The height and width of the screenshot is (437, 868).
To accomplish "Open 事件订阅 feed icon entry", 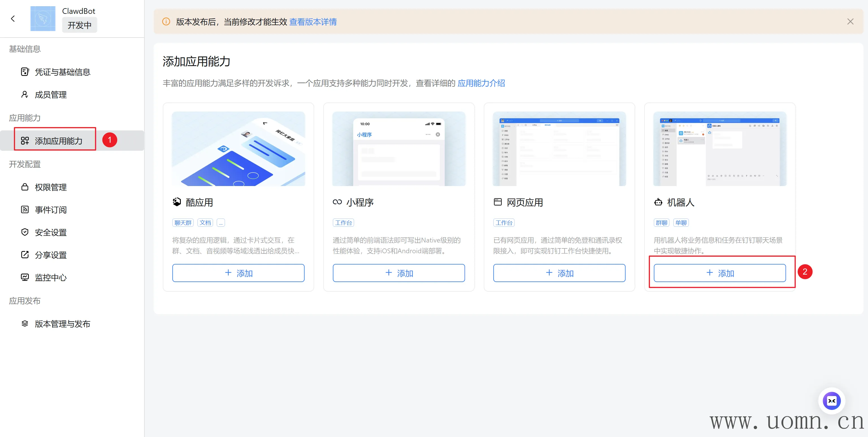I will [x=25, y=210].
